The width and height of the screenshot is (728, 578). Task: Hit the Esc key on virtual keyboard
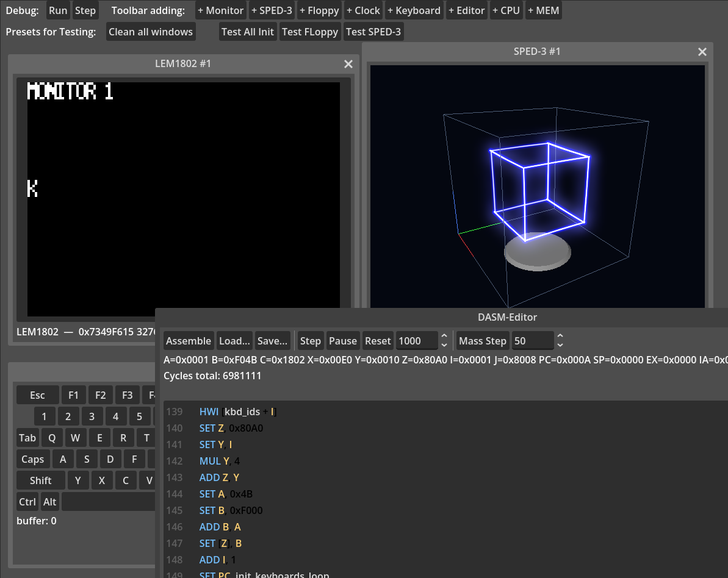(38, 395)
